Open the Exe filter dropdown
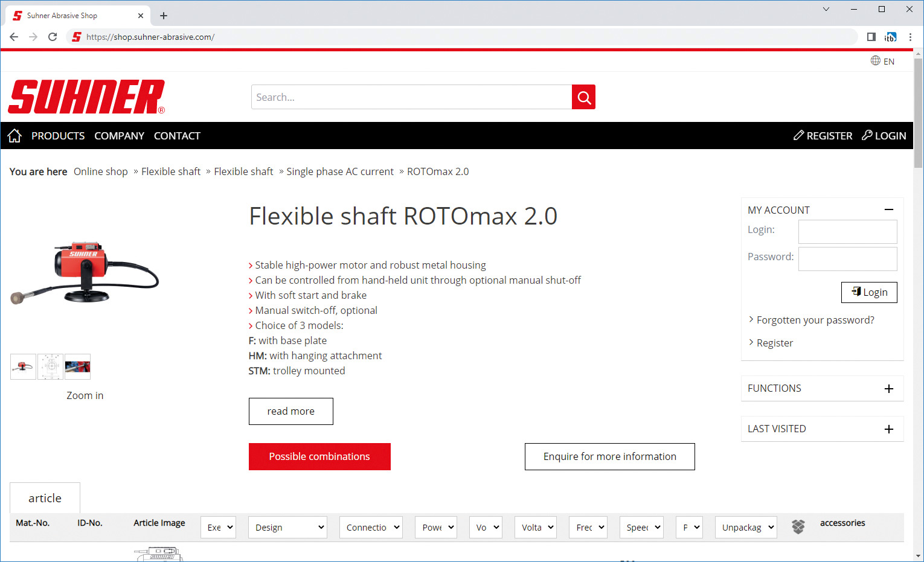This screenshot has width=924, height=562. point(218,528)
